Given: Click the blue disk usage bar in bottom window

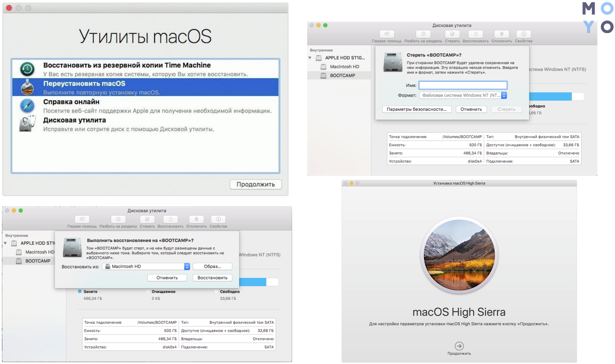Looking at the screenshot, I should tap(253, 282).
